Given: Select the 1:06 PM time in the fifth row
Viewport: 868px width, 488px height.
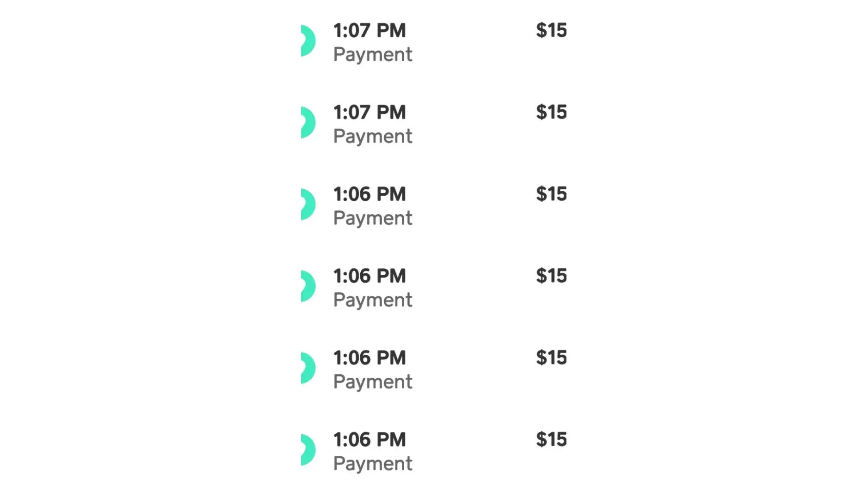Looking at the screenshot, I should pyautogui.click(x=370, y=358).
